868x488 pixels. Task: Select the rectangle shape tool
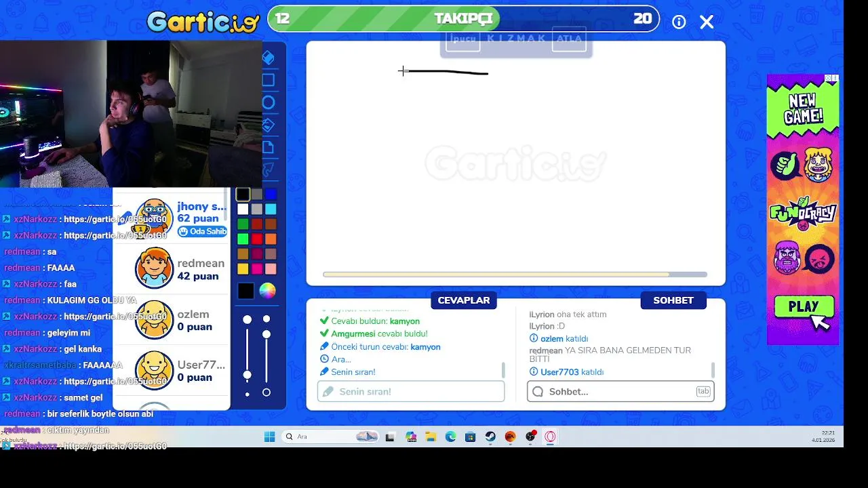(269, 80)
